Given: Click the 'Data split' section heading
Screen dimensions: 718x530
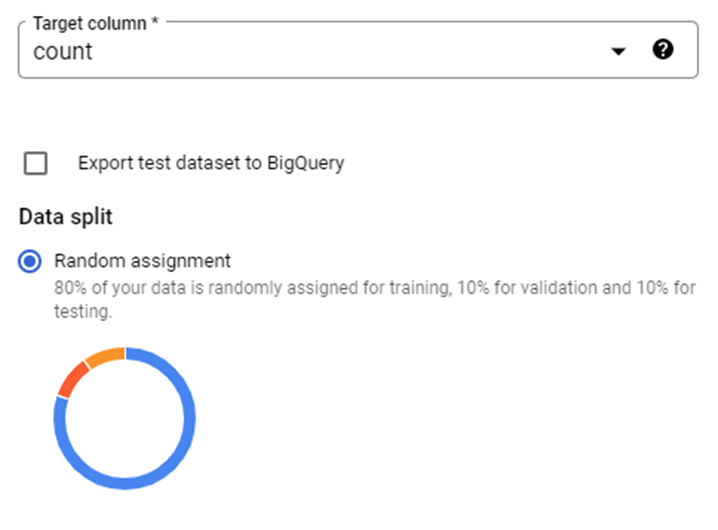Looking at the screenshot, I should pyautogui.click(x=66, y=216).
